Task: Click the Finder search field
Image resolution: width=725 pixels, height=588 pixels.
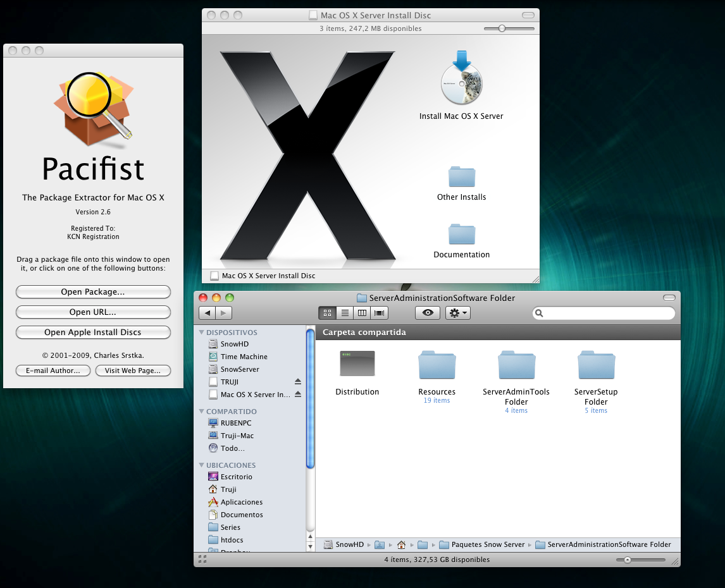Action: pyautogui.click(x=604, y=313)
